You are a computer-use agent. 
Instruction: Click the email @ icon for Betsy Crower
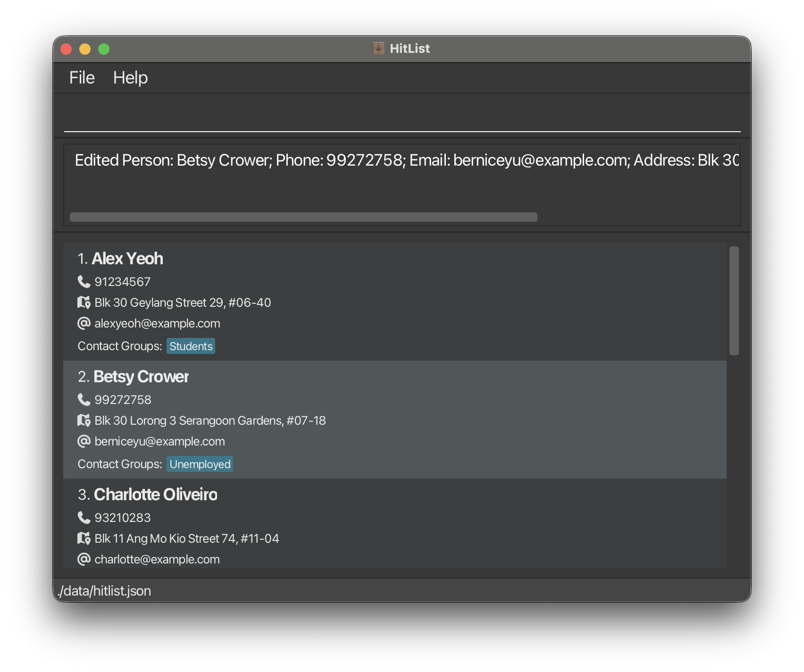pyautogui.click(x=84, y=441)
